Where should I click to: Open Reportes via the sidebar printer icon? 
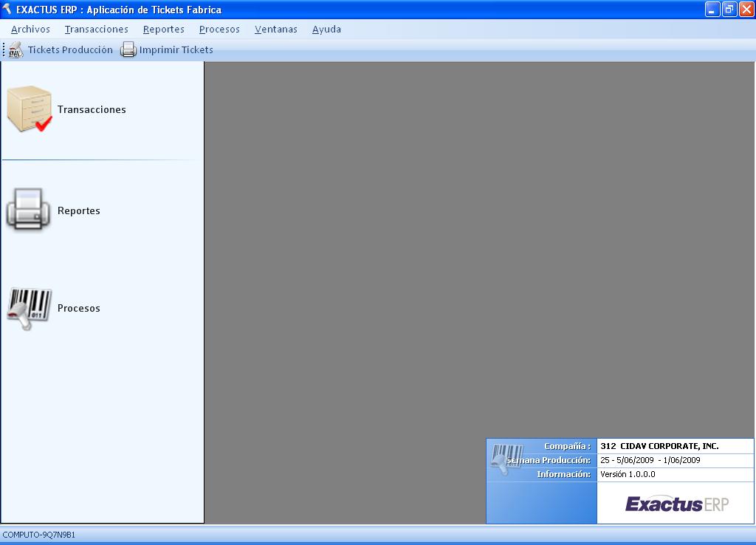coord(28,210)
